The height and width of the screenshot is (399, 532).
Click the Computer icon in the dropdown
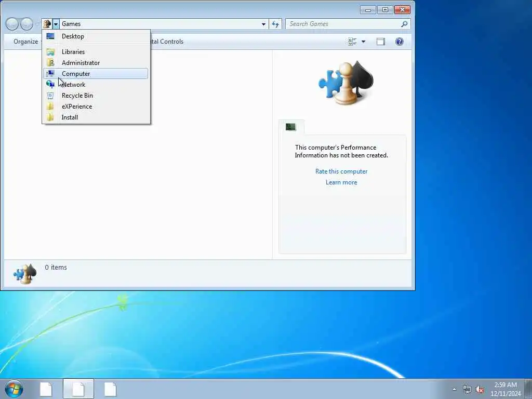pos(50,74)
